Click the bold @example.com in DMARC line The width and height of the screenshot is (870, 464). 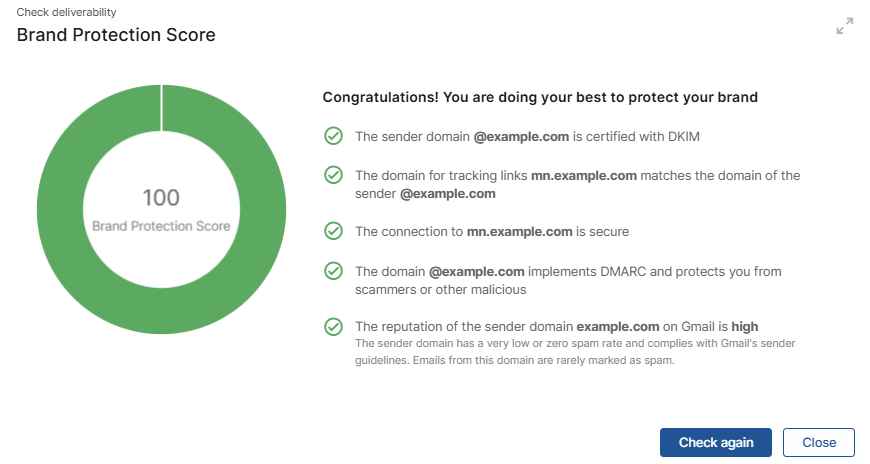(477, 271)
